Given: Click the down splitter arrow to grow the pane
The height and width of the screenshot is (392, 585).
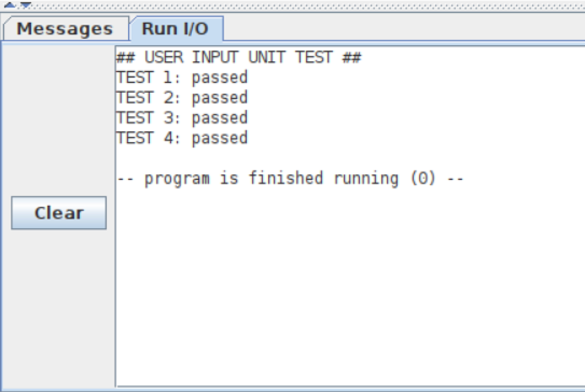Looking at the screenshot, I should point(25,5).
